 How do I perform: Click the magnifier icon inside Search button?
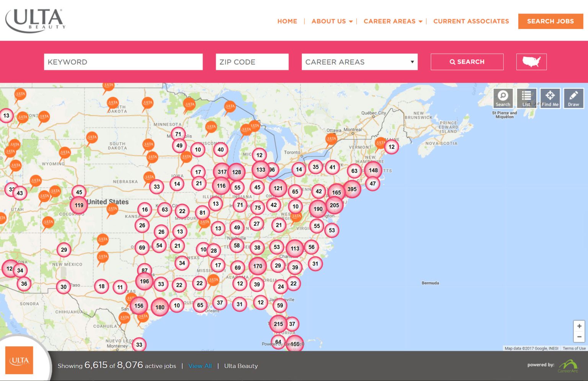tap(452, 62)
